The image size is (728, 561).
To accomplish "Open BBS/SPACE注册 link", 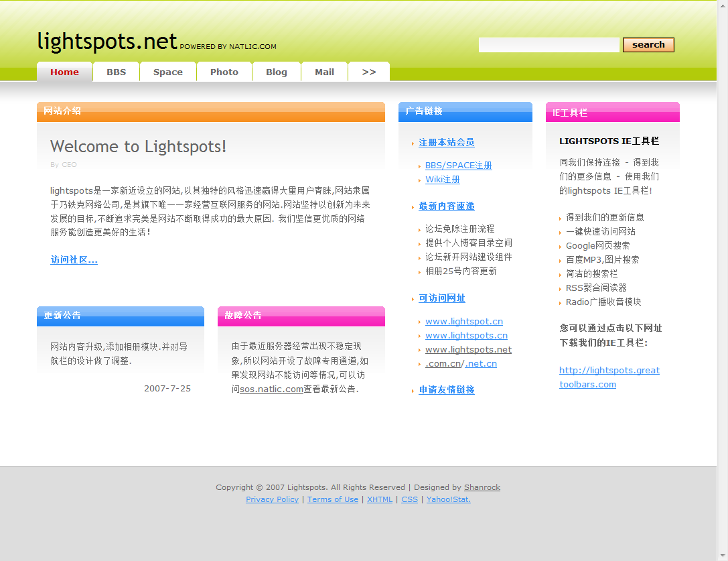I will pyautogui.click(x=459, y=166).
